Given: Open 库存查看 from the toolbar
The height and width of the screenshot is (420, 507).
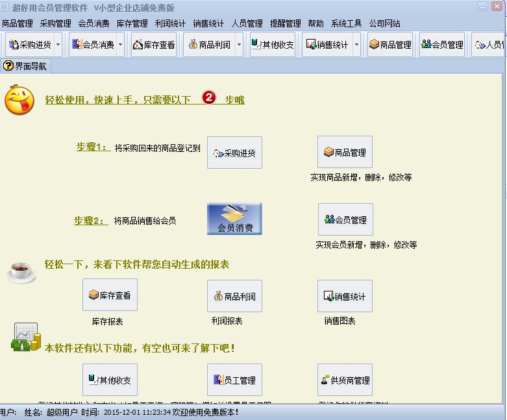Looking at the screenshot, I should pos(154,45).
